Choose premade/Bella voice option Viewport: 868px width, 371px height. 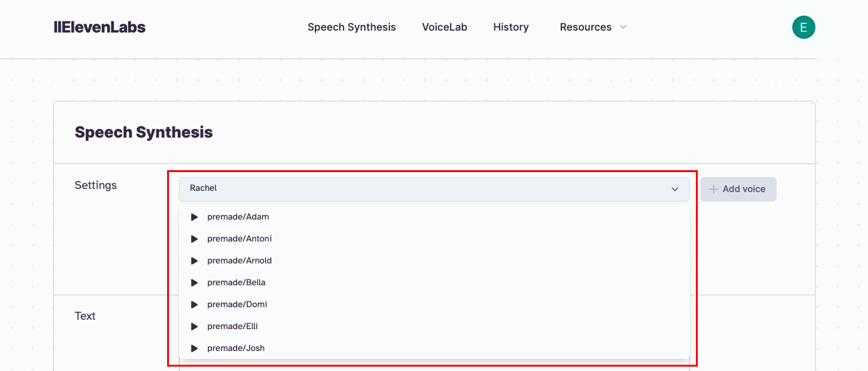pyautogui.click(x=237, y=283)
